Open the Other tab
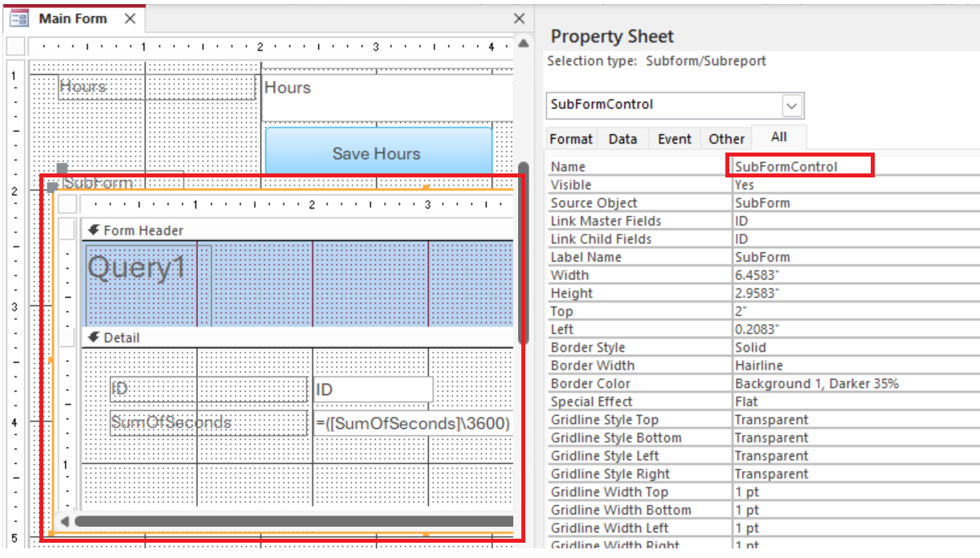This screenshot has height=558, width=980. (726, 139)
